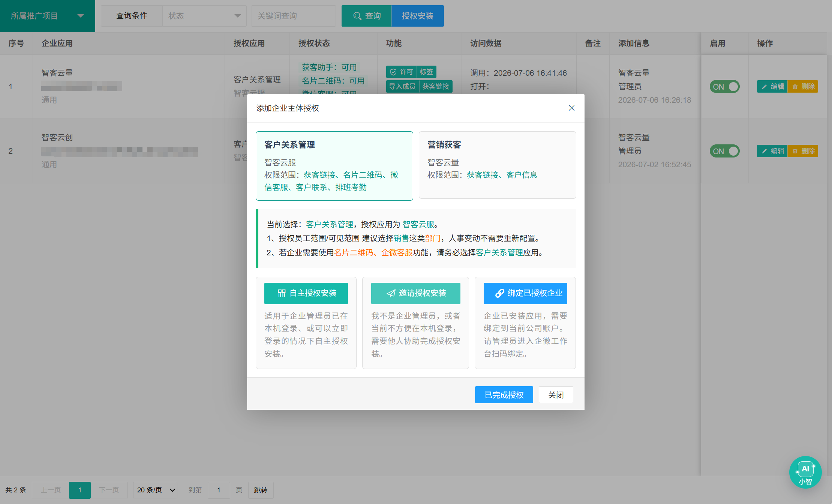Click the 查询条件 label
The image size is (832, 504).
point(132,16)
